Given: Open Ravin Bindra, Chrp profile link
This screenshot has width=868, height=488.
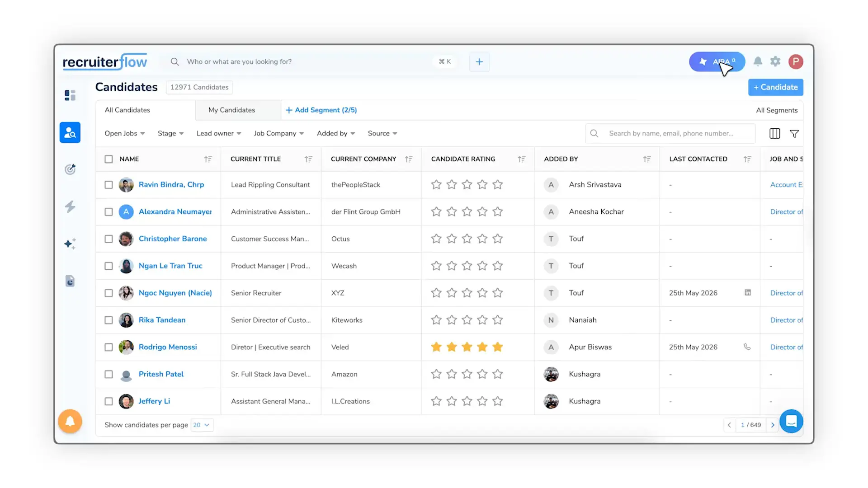Looking at the screenshot, I should click(x=171, y=184).
